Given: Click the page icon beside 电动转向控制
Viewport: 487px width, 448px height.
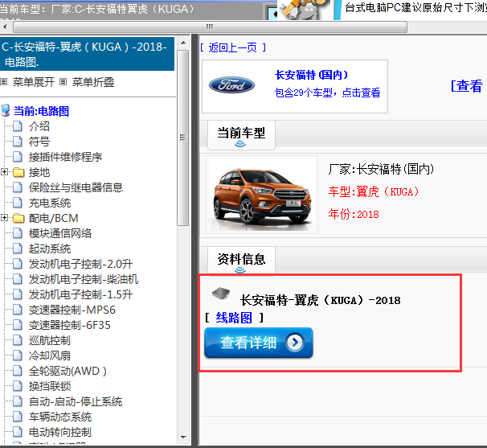Looking at the screenshot, I should (18, 432).
